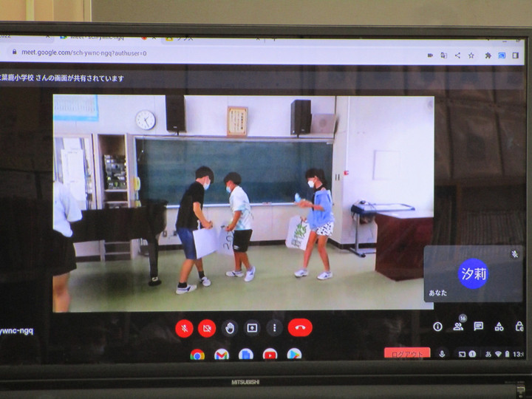532x399 pixels.
Task: Turn on the camera in Meet
Action: (x=207, y=327)
